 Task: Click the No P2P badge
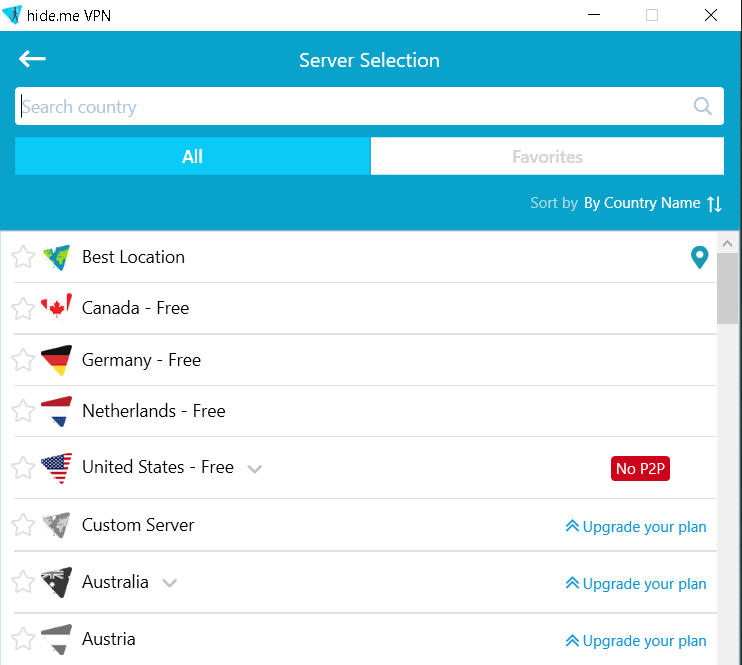[x=640, y=469]
